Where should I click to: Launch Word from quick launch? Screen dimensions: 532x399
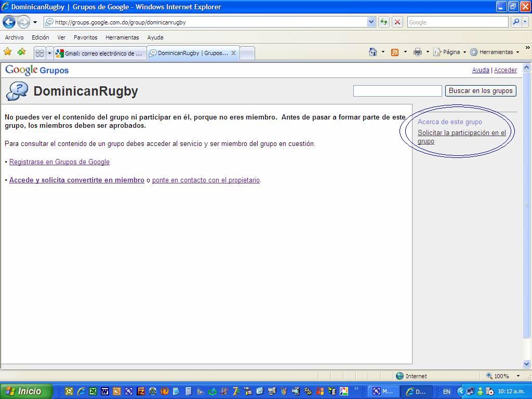coord(105,391)
